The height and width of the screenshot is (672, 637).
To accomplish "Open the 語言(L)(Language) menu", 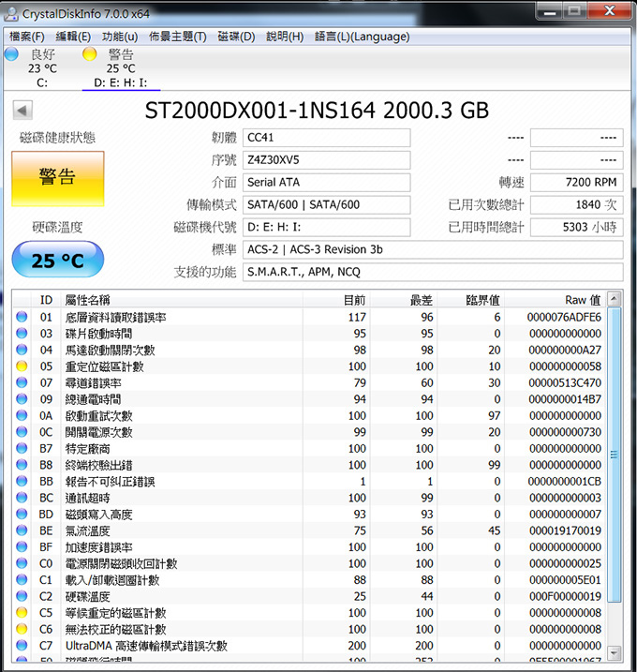I will [362, 37].
